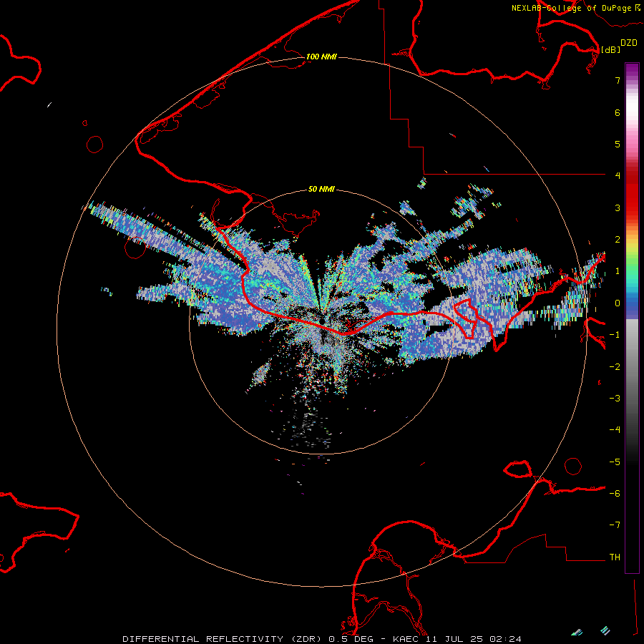
Task: Click the TH threshold label on the scale
Action: point(615,557)
